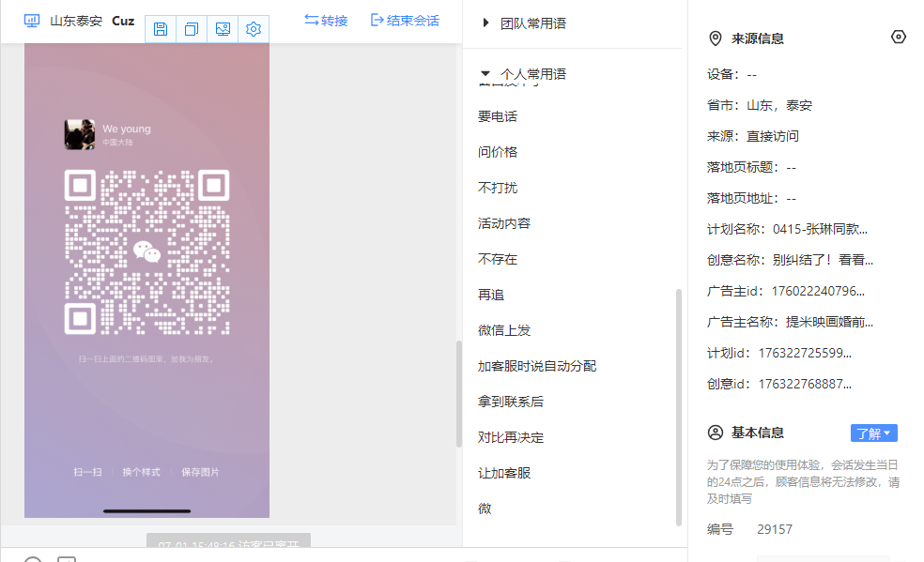The image size is (924, 562).
Task: Click the save icon in the chat toolbar
Action: (161, 29)
